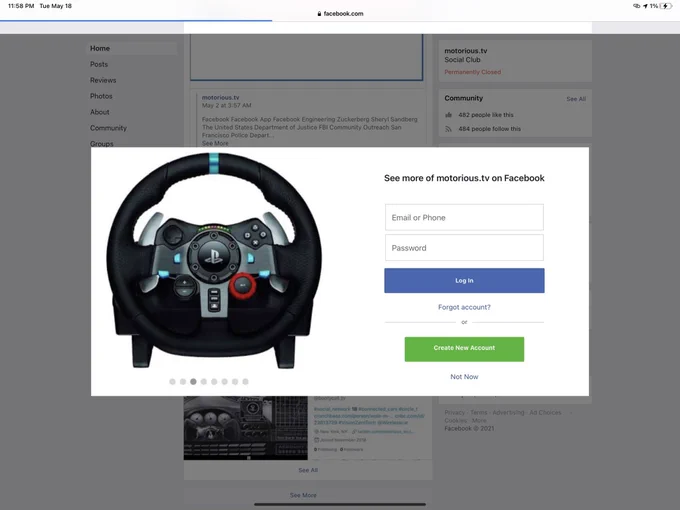Open the Cookies footer link
Image resolution: width=680 pixels, height=510 pixels.
(x=455, y=420)
